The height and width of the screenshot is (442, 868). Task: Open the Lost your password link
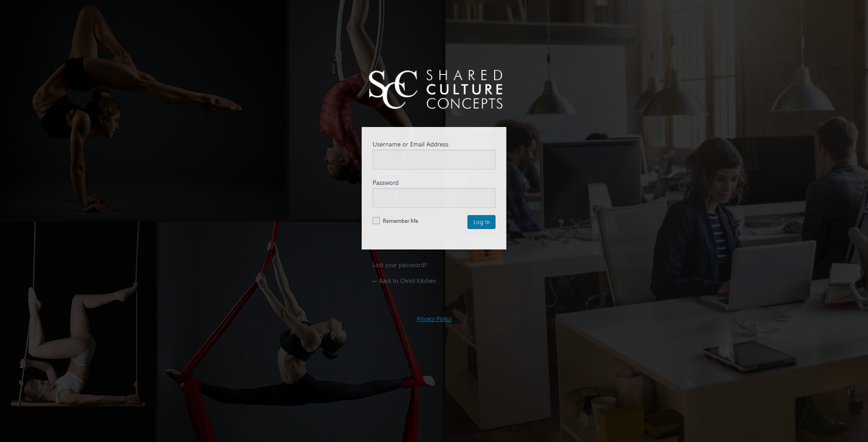(400, 265)
